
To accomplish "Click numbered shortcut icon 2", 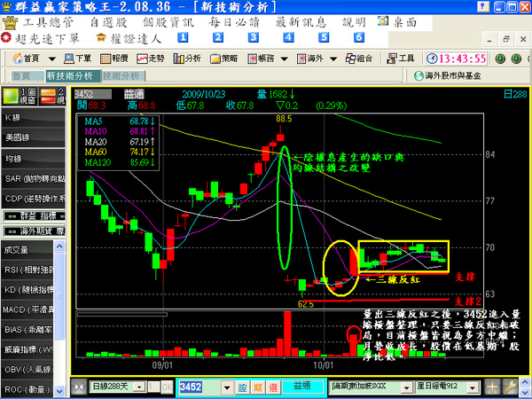I will [218, 37].
